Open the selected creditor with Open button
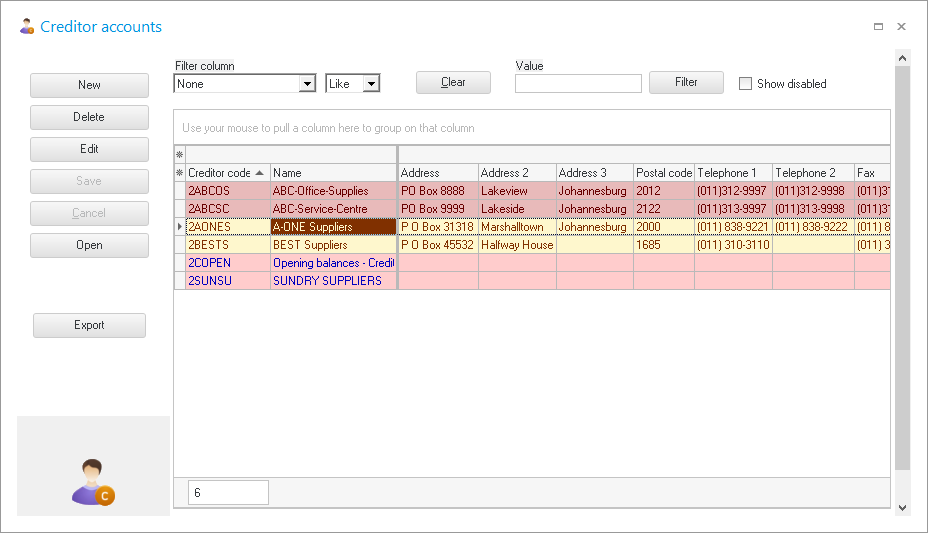This screenshot has height=533, width=928. [x=89, y=245]
